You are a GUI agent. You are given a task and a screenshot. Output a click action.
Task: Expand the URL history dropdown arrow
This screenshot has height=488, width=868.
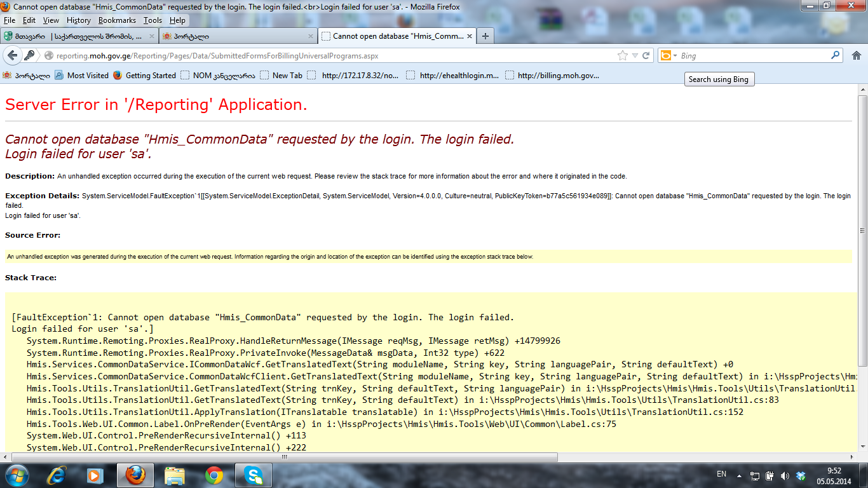pyautogui.click(x=635, y=56)
